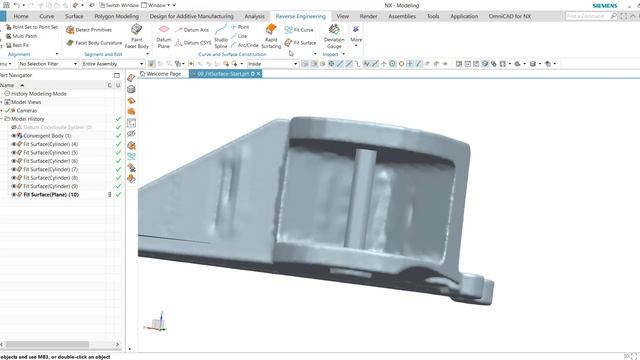Open the Assemblies ribbon tab

[402, 16]
